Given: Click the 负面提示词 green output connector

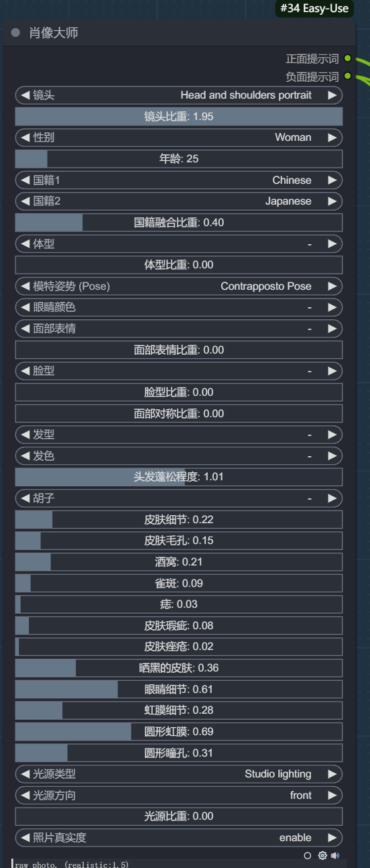Looking at the screenshot, I should coord(347,76).
